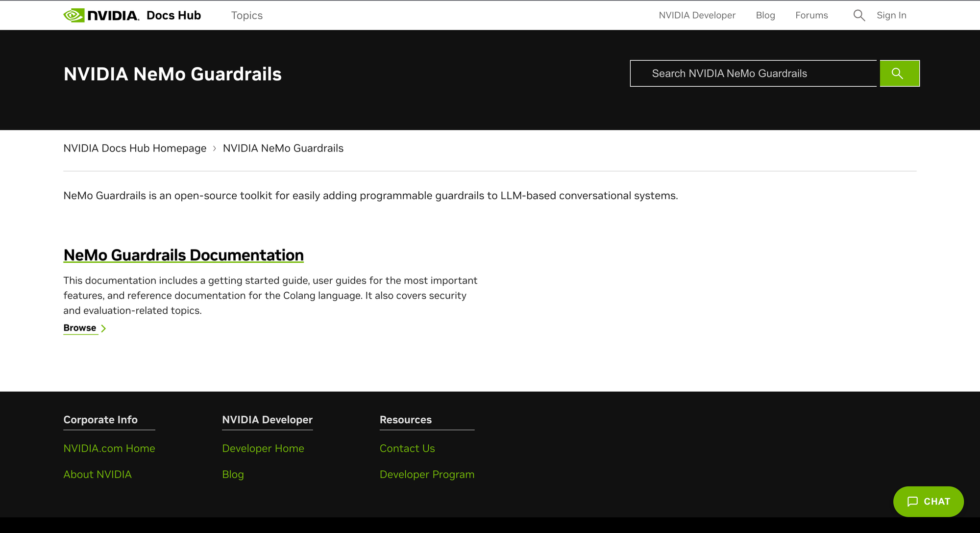Visit Forums from the top navigation

(x=811, y=15)
